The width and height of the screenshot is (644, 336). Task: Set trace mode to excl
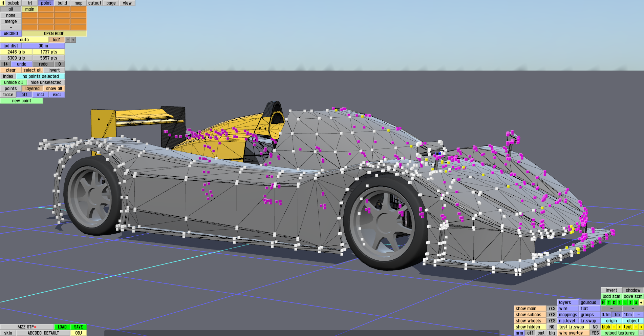click(x=57, y=95)
